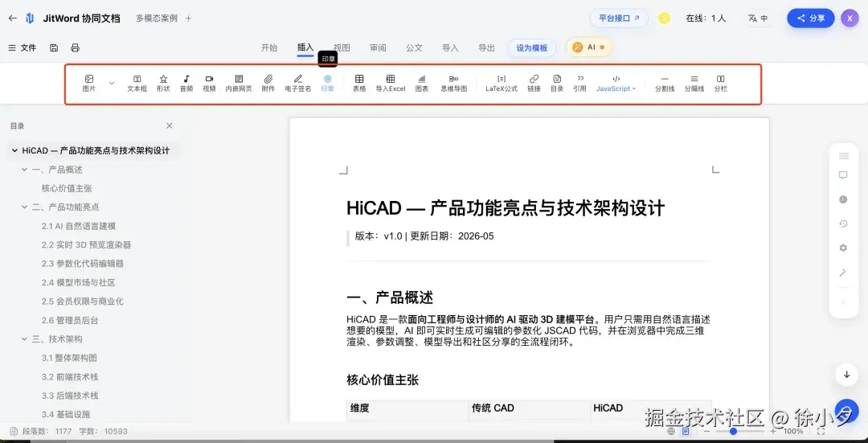Attach a file with 附件
868x443 pixels.
tap(268, 83)
